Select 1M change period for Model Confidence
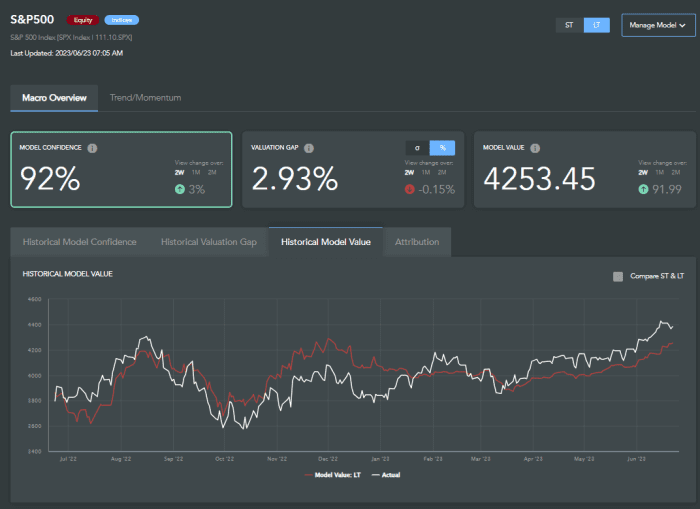Image resolution: width=700 pixels, height=509 pixels. coord(198,172)
